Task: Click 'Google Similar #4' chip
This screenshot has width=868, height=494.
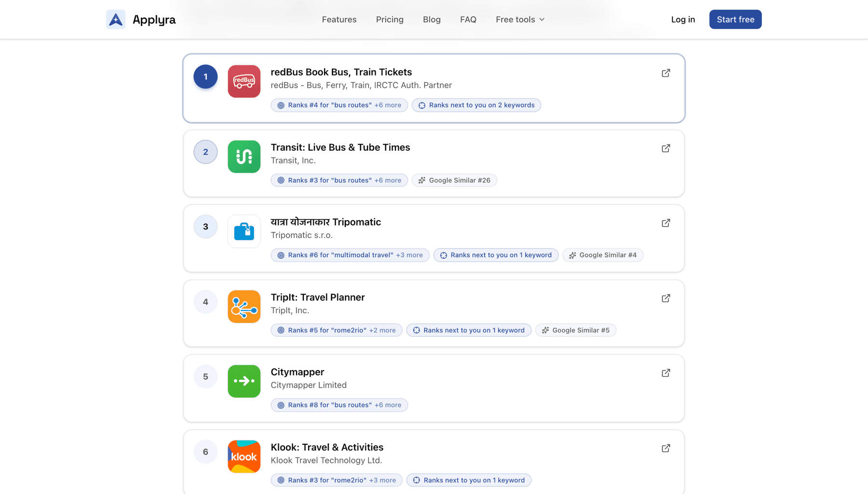Action: click(x=603, y=255)
